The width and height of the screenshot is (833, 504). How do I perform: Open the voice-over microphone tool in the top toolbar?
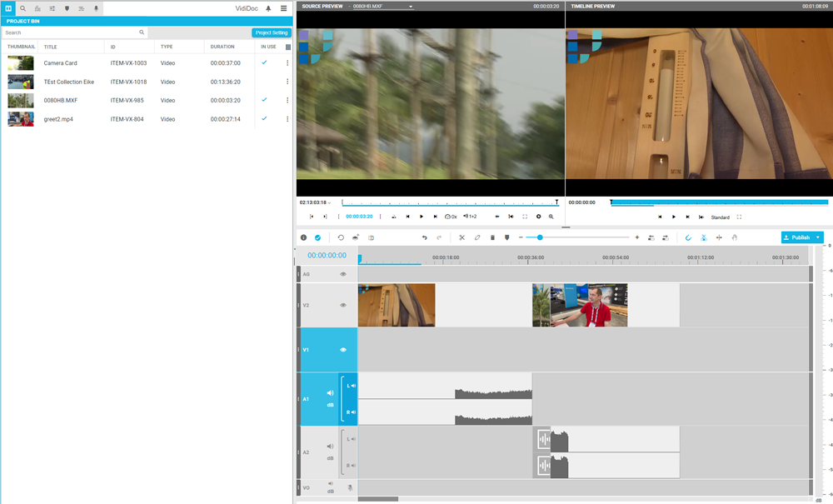(x=96, y=7)
